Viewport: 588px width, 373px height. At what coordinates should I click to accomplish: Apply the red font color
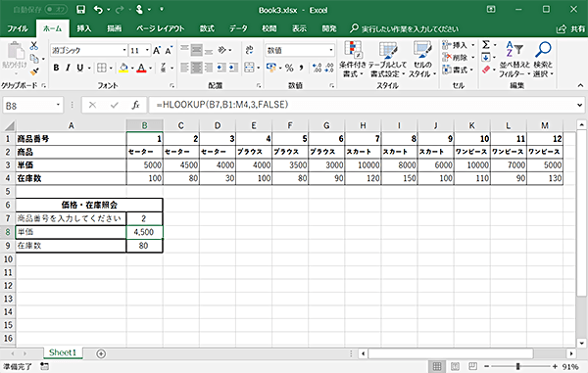click(141, 68)
